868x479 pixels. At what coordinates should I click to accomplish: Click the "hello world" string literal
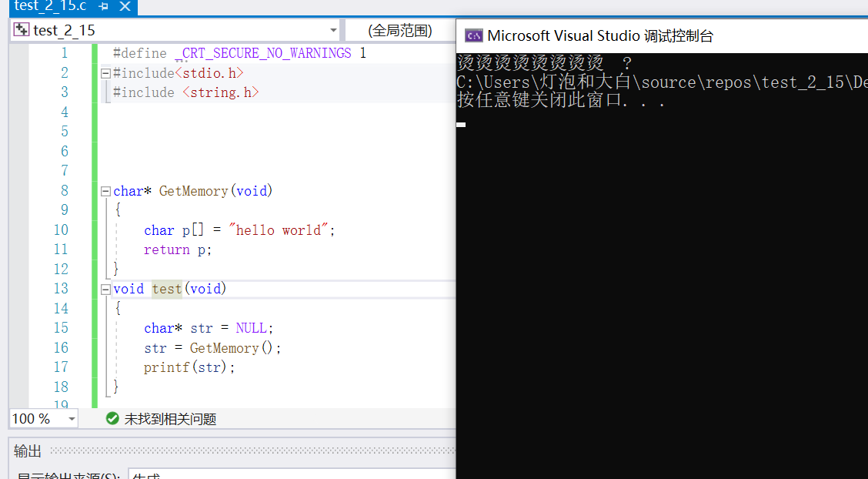pyautogui.click(x=279, y=229)
